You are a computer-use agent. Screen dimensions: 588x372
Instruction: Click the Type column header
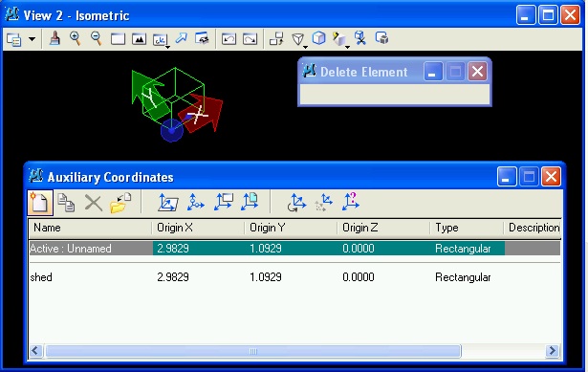[x=467, y=228]
